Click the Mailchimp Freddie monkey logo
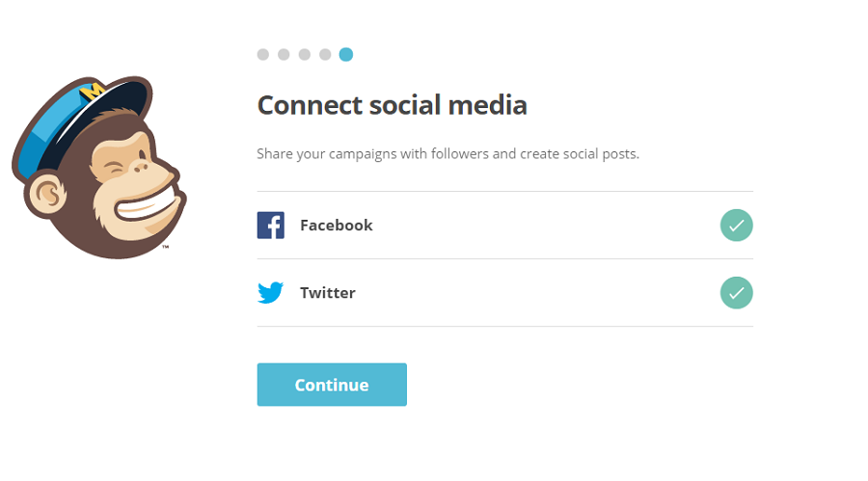This screenshot has width=868, height=481. pos(99,167)
